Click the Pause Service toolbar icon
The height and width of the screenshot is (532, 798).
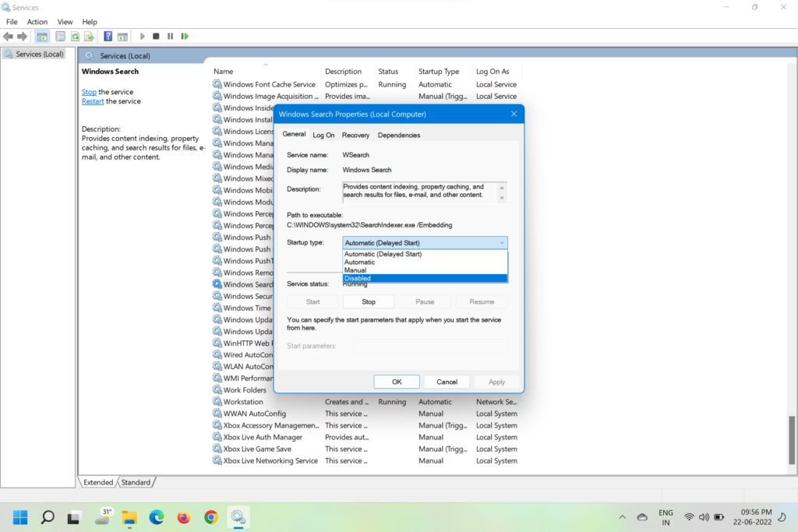coord(171,37)
